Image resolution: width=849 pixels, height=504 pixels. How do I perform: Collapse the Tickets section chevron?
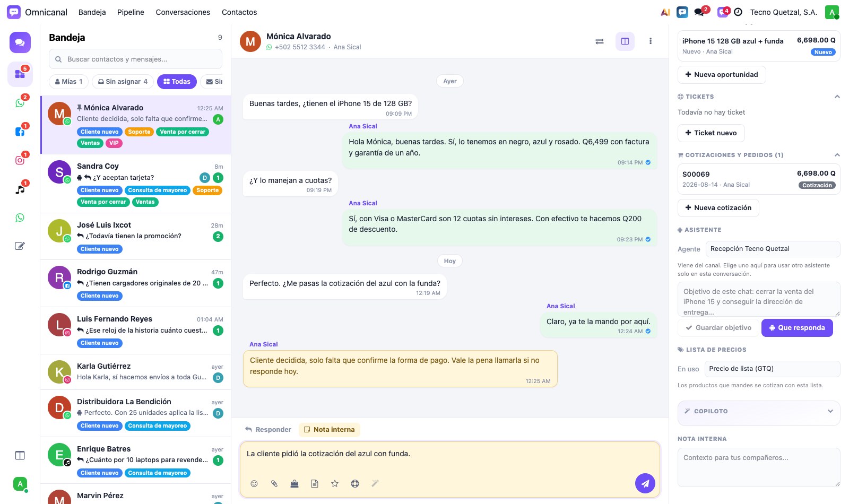click(837, 97)
